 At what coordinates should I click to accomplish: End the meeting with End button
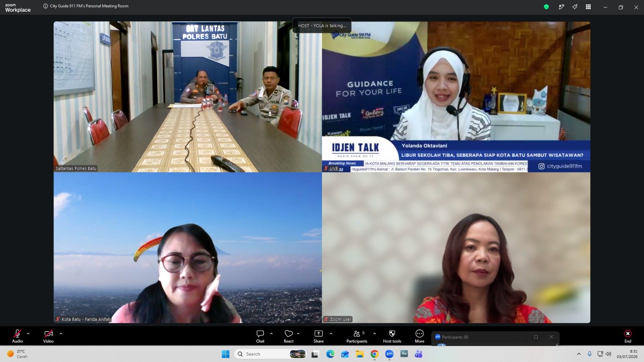pos(628,336)
